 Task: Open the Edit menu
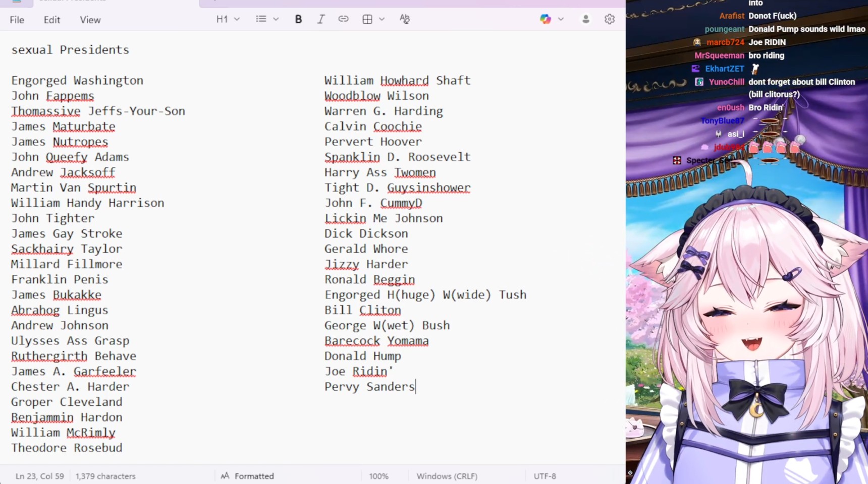[51, 20]
